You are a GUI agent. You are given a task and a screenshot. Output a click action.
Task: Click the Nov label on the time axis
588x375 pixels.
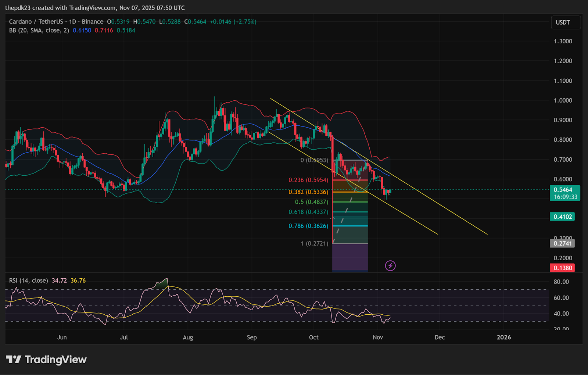378,337
